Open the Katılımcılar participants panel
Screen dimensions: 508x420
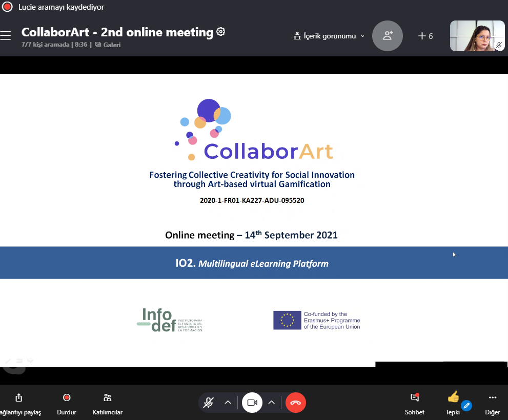tap(108, 404)
